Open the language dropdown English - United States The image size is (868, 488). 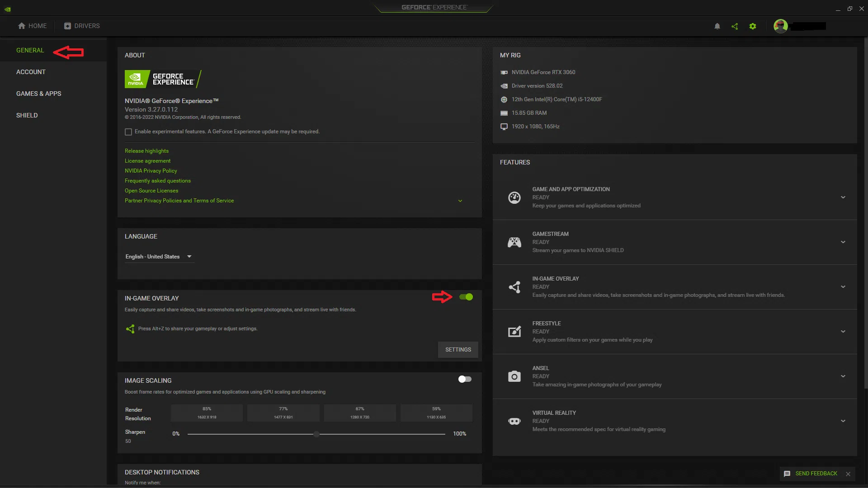click(x=158, y=257)
